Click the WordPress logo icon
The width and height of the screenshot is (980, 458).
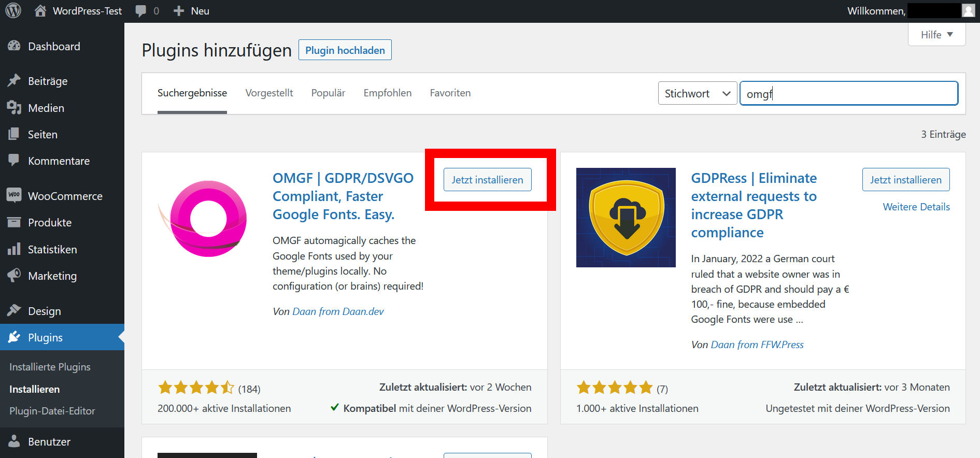[13, 11]
